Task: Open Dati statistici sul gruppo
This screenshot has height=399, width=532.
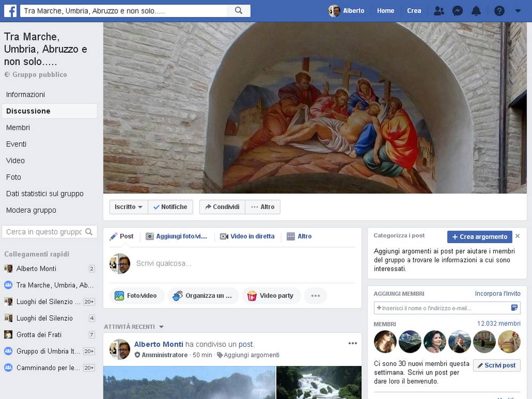Action: [x=45, y=194]
